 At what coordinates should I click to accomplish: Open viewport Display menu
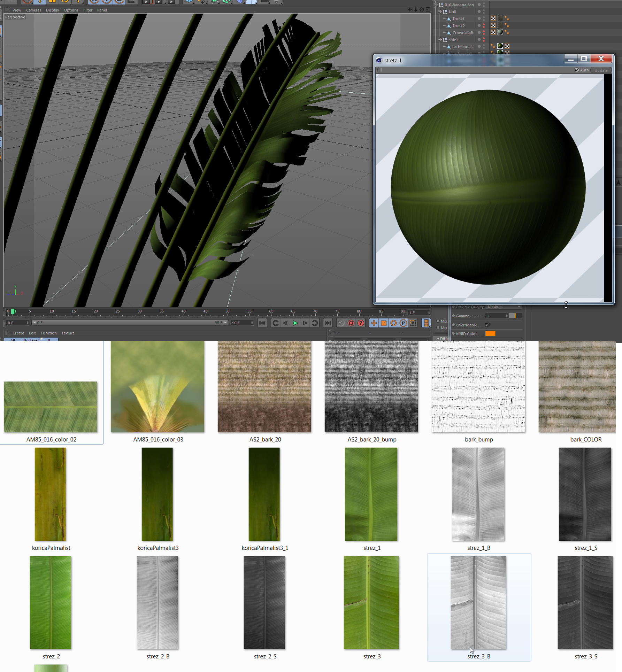coord(52,10)
